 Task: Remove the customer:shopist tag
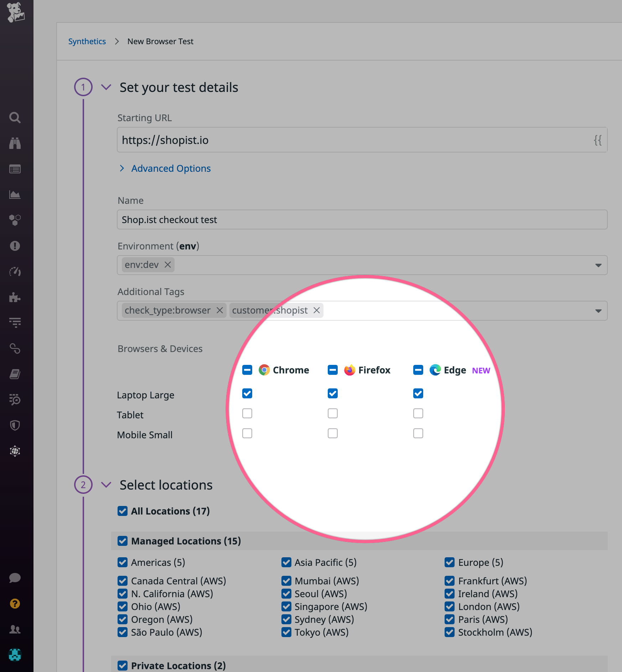click(316, 310)
